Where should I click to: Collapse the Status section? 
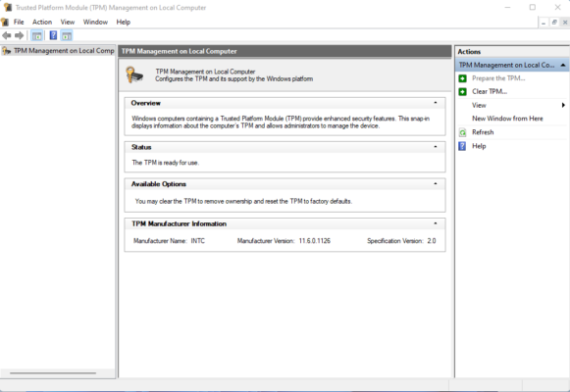click(436, 147)
